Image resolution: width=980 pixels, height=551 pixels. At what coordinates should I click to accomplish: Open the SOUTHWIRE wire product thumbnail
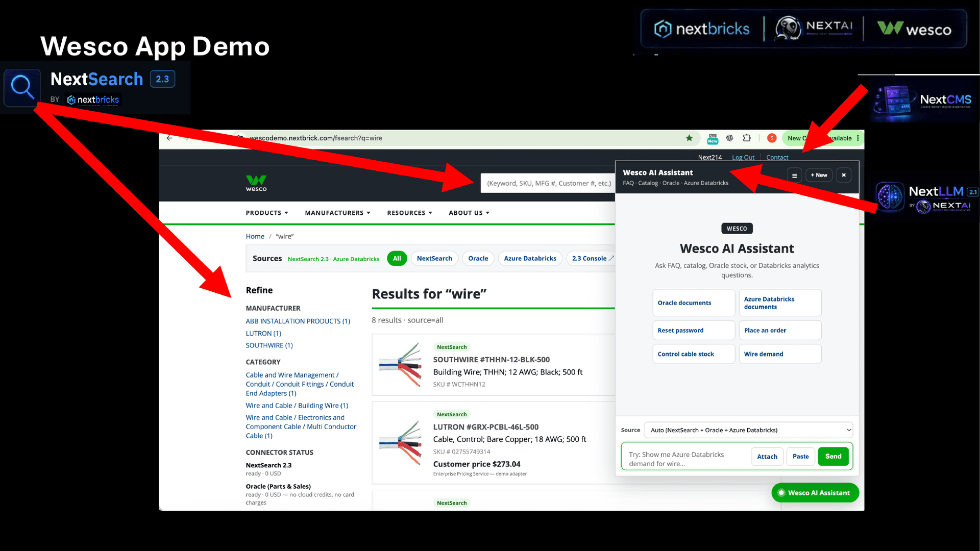pyautogui.click(x=401, y=365)
